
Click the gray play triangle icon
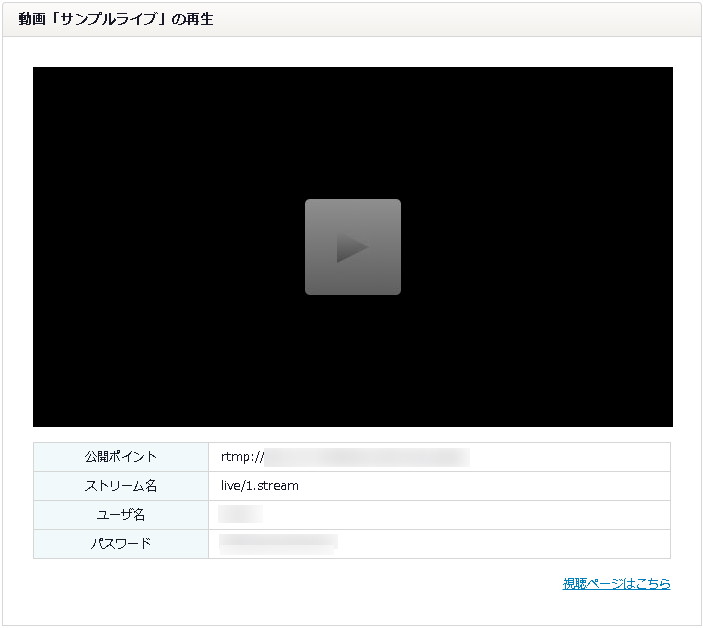pos(352,247)
